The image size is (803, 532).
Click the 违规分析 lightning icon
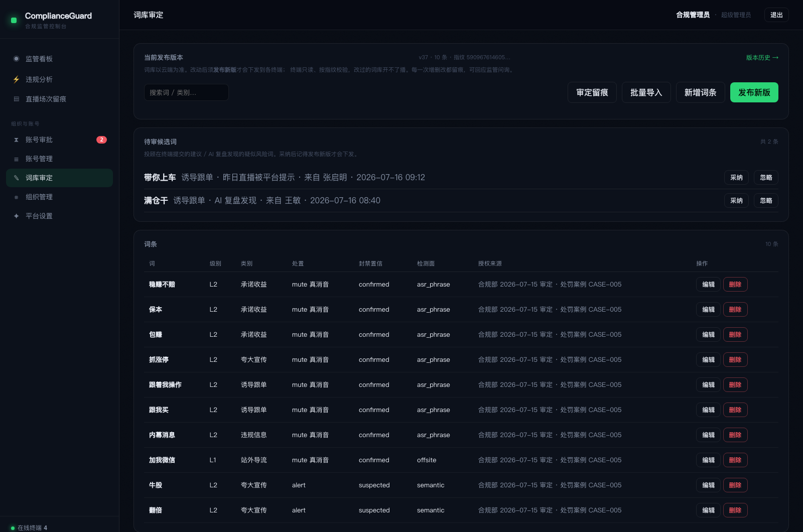pos(16,79)
